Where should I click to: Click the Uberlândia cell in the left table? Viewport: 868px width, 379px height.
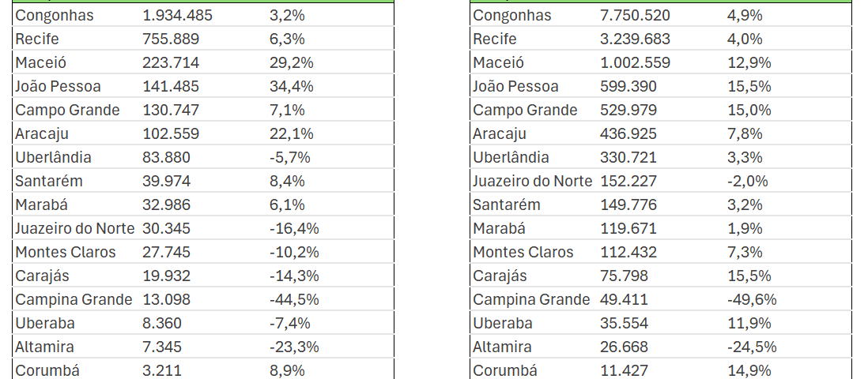(x=53, y=157)
